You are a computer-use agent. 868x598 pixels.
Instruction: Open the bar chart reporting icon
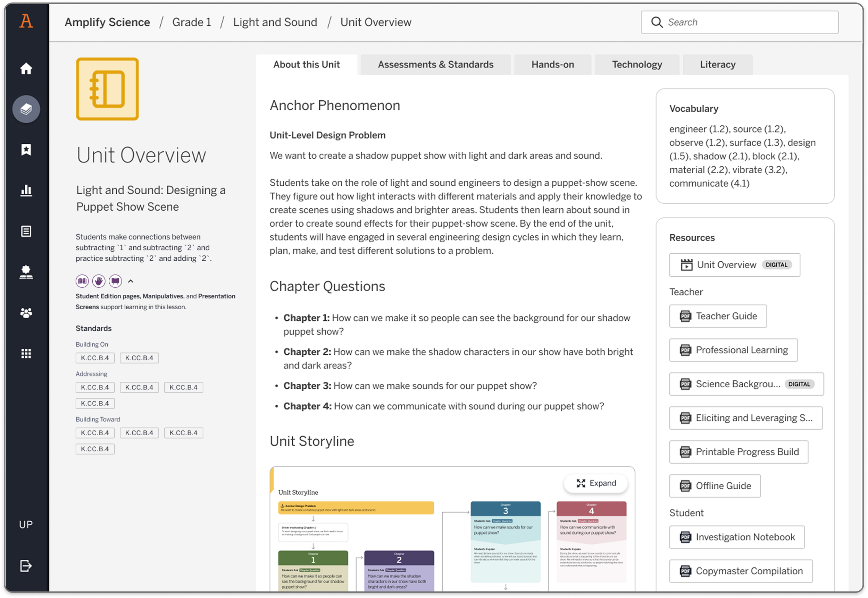pyautogui.click(x=26, y=190)
